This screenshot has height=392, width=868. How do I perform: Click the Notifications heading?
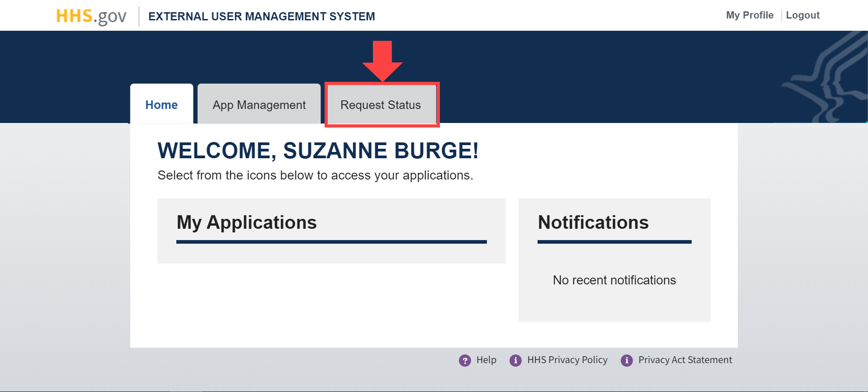tap(593, 222)
